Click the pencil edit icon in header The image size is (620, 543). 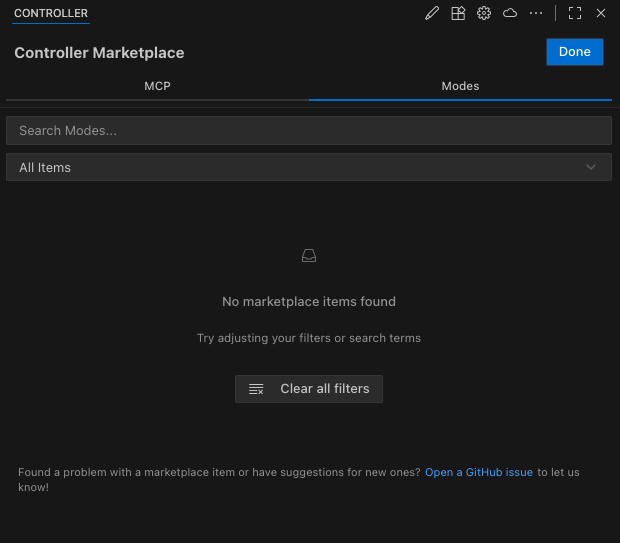click(x=432, y=13)
